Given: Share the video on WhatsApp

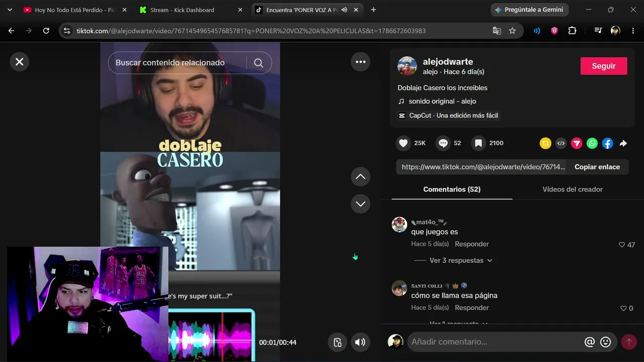Looking at the screenshot, I should pos(592,143).
